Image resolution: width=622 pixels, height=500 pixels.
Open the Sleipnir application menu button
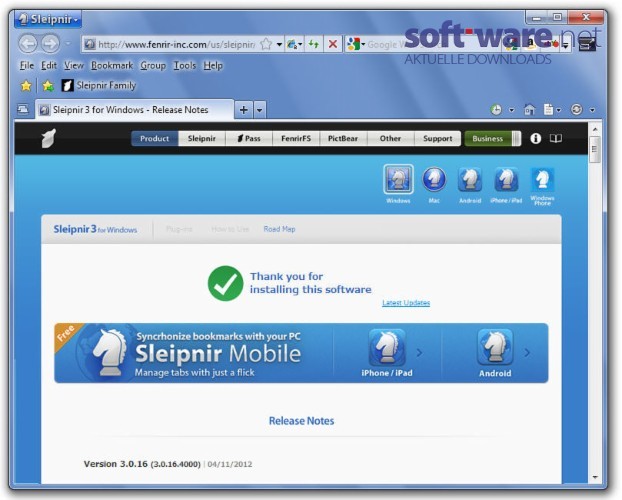pos(48,19)
